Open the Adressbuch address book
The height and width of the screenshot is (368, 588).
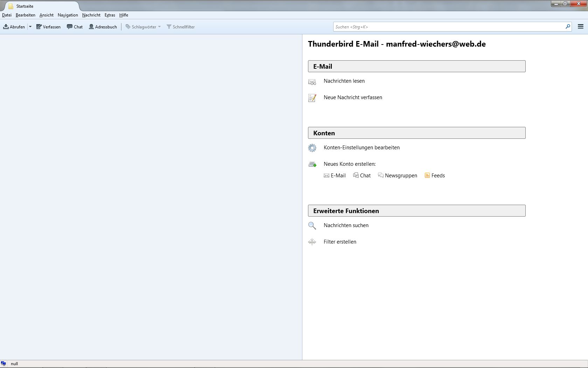pos(103,27)
